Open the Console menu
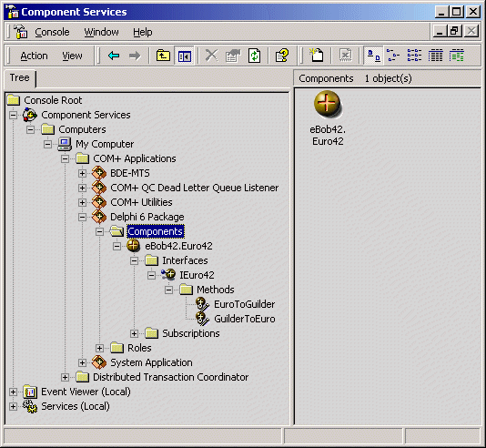The width and height of the screenshot is (486, 448). point(52,32)
